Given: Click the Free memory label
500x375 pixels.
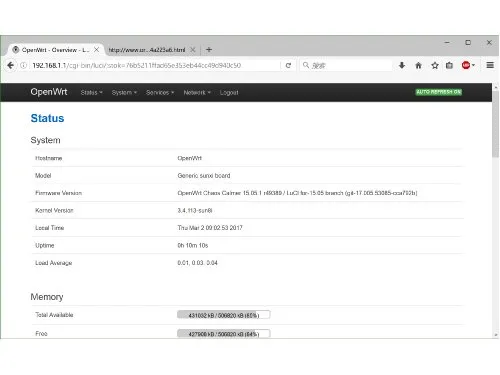Looking at the screenshot, I should click(x=41, y=334).
